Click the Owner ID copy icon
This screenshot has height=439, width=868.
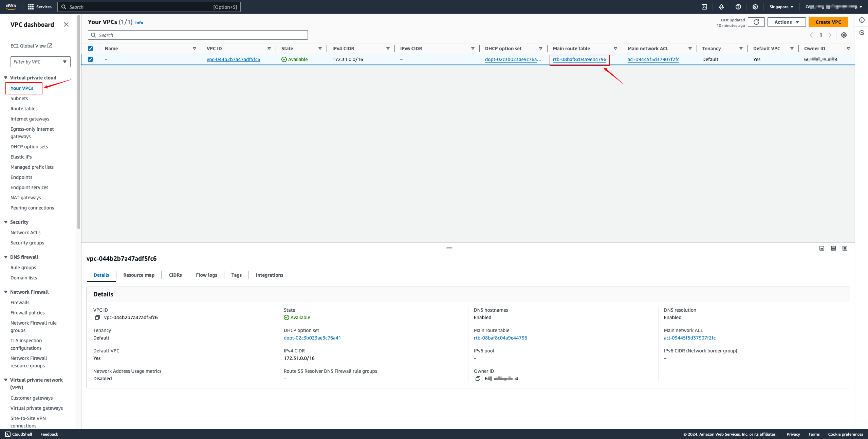point(478,379)
